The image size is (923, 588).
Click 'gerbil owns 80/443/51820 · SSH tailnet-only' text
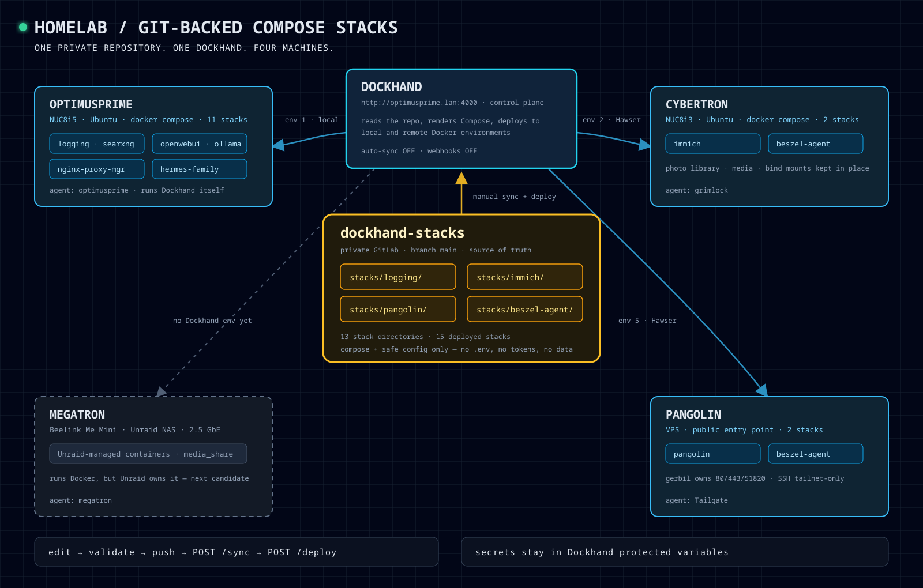coord(755,478)
